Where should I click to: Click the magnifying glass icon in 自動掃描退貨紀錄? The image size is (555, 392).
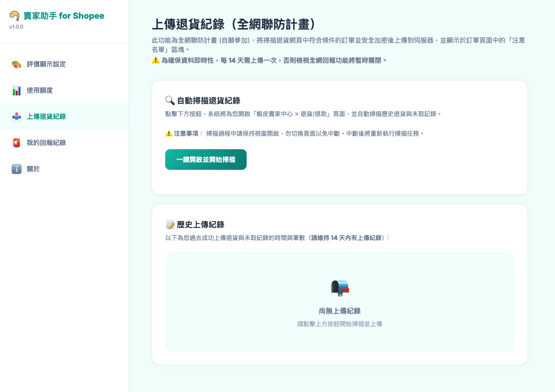[x=169, y=100]
